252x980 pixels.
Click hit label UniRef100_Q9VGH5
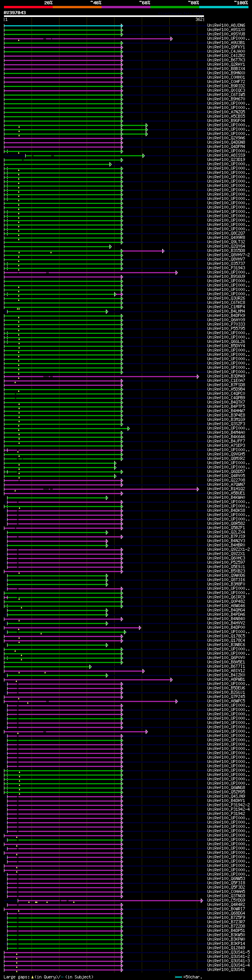click(226, 454)
